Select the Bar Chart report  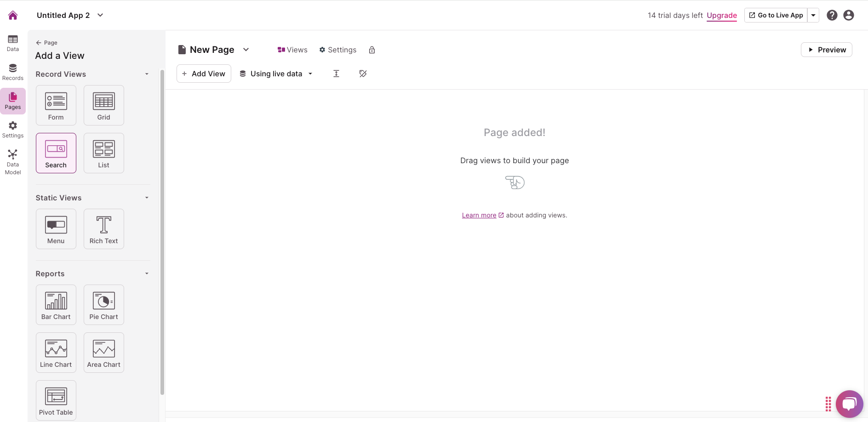pyautogui.click(x=56, y=305)
